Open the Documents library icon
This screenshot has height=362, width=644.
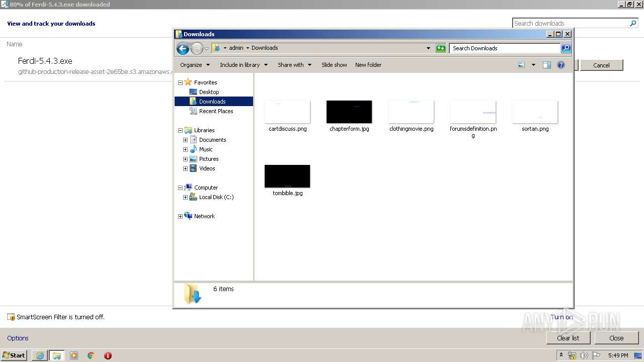coord(193,140)
